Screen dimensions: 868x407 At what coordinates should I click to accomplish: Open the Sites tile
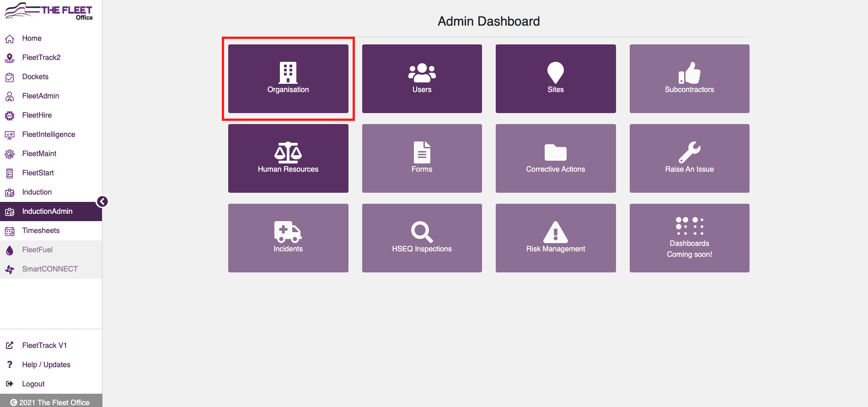point(556,79)
